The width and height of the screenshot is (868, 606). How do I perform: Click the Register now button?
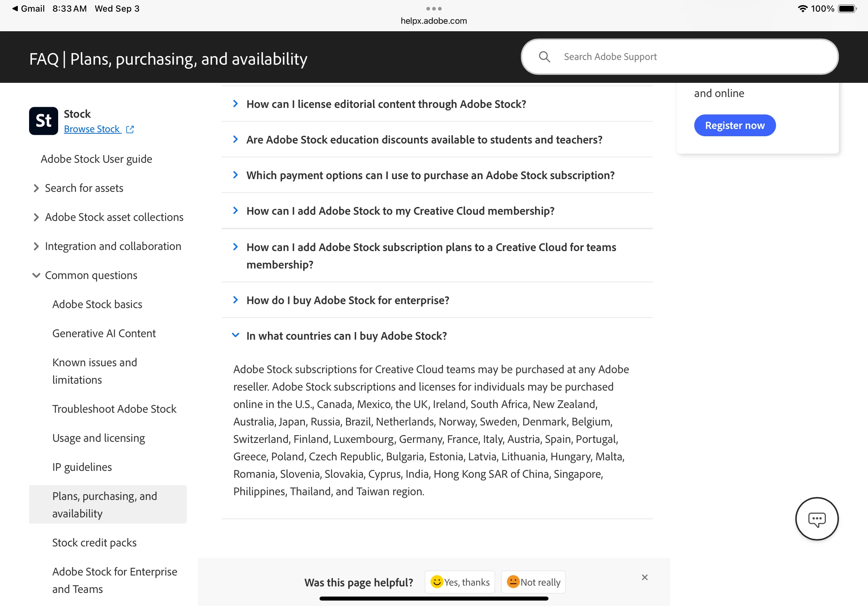pyautogui.click(x=735, y=125)
